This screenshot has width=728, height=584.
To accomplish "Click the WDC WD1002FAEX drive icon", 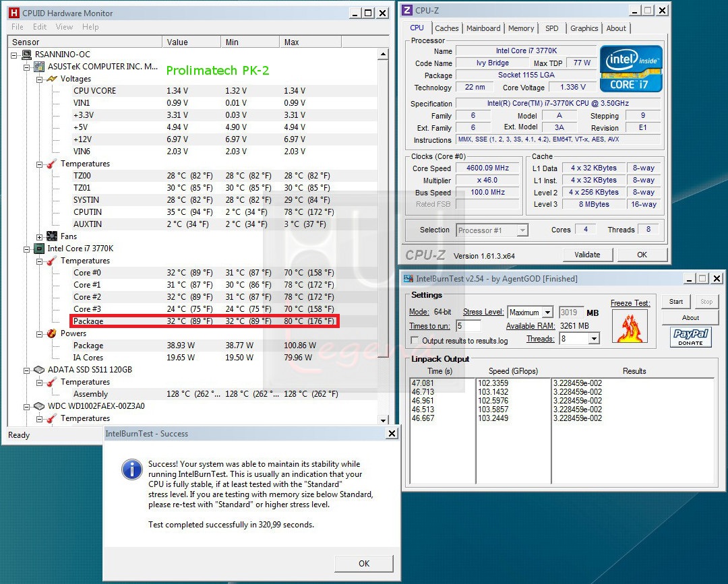I will point(40,406).
